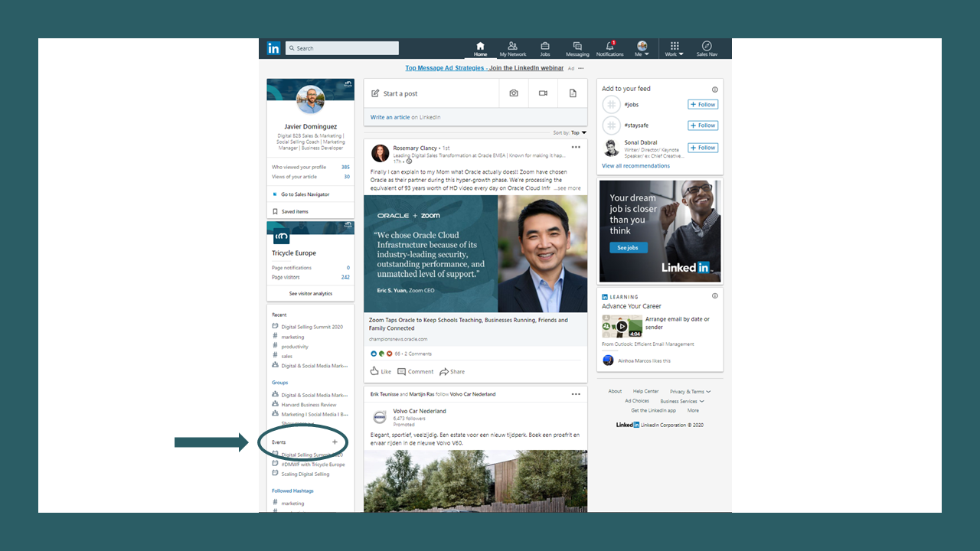The height and width of the screenshot is (551, 980).
Task: Open My Network tab
Action: coord(513,49)
